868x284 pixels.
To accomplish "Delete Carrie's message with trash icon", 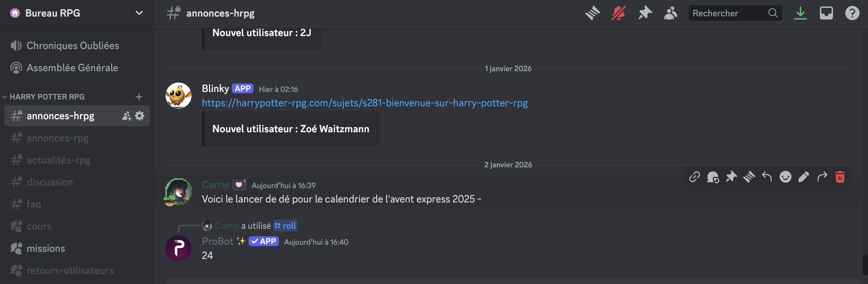I will pyautogui.click(x=840, y=177).
